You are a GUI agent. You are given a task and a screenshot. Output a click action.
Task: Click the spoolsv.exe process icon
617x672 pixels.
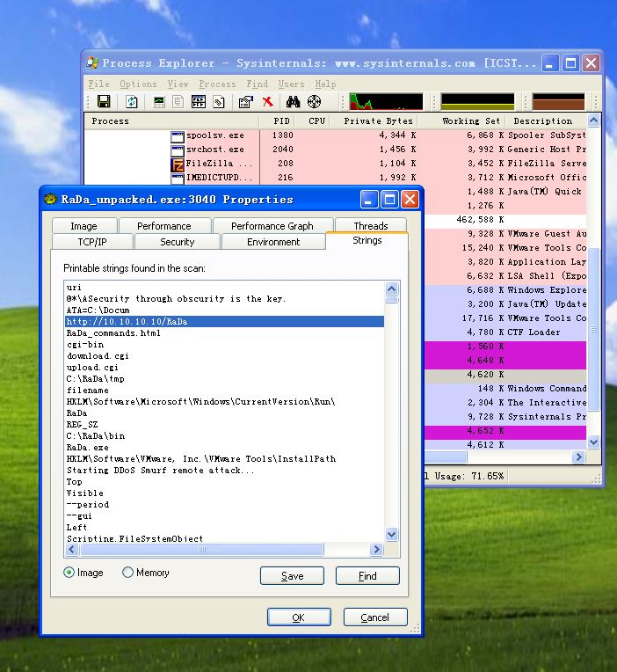pyautogui.click(x=178, y=136)
